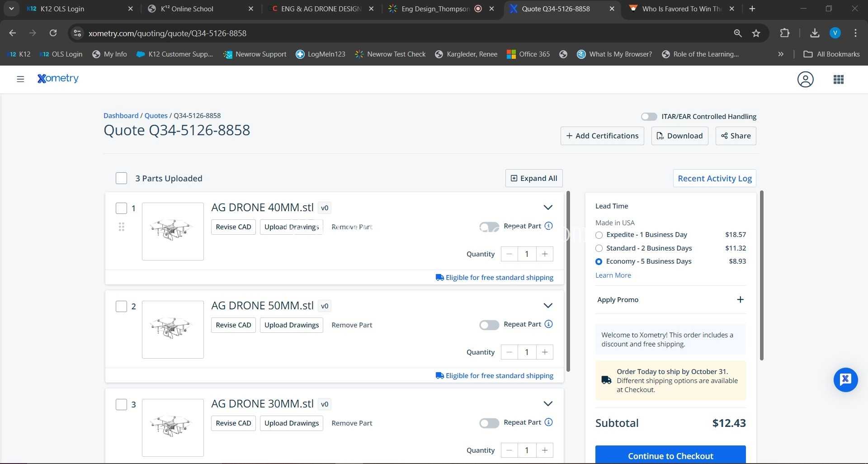Click Expand All parts button
Image resolution: width=868 pixels, height=464 pixels.
pos(534,178)
